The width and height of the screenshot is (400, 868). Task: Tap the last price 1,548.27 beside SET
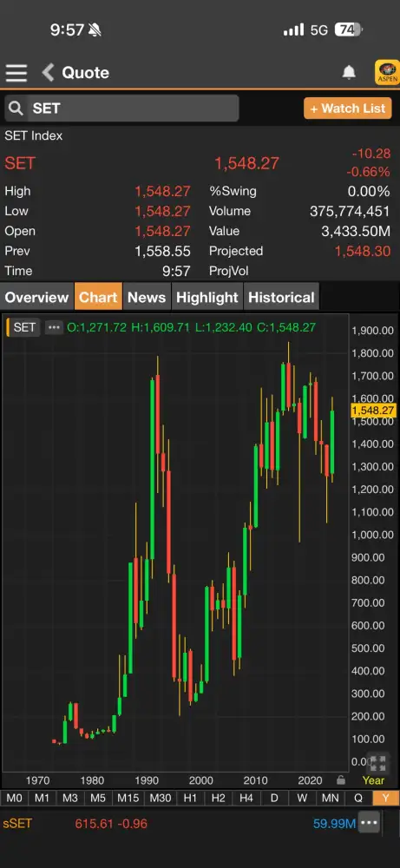tap(246, 163)
